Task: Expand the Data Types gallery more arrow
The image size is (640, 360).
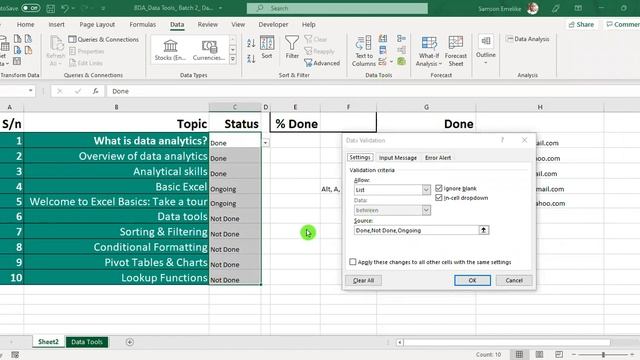Action: click(x=233, y=60)
